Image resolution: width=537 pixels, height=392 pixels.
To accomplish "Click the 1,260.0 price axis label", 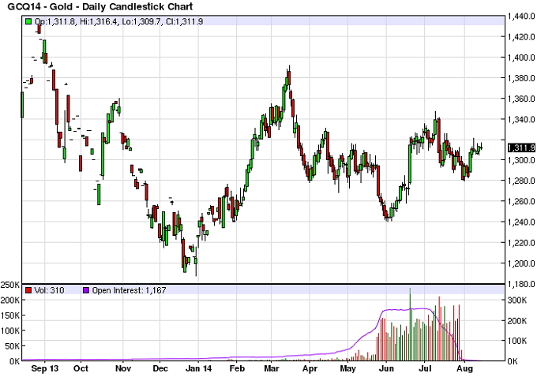I will click(x=521, y=201).
